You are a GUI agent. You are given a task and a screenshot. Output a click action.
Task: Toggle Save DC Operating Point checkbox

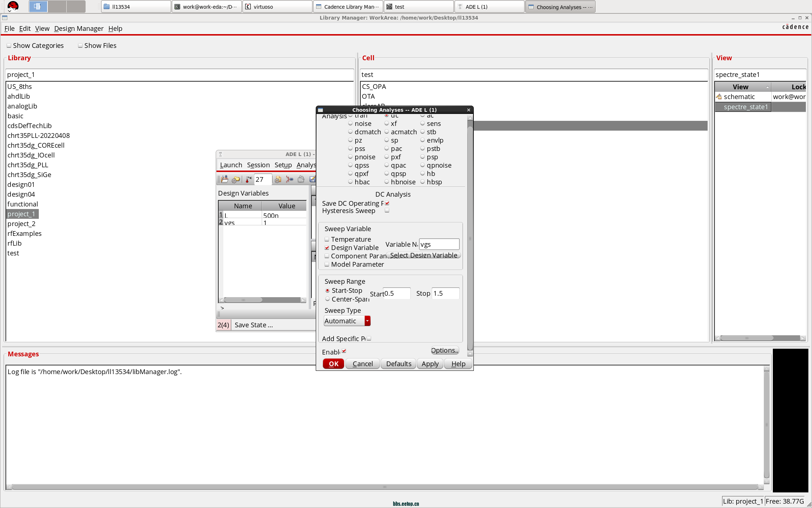click(x=387, y=203)
